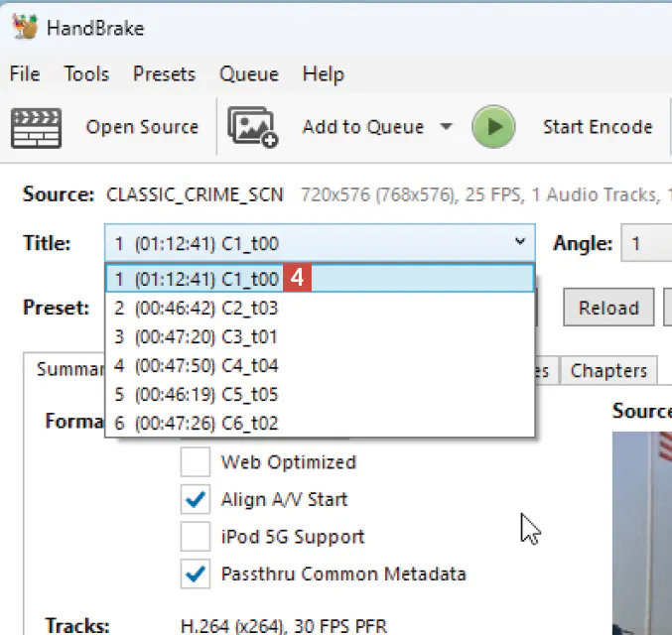The image size is (672, 635).
Task: Select title 2 (00:46:42) C2_t03
Action: pos(197,309)
